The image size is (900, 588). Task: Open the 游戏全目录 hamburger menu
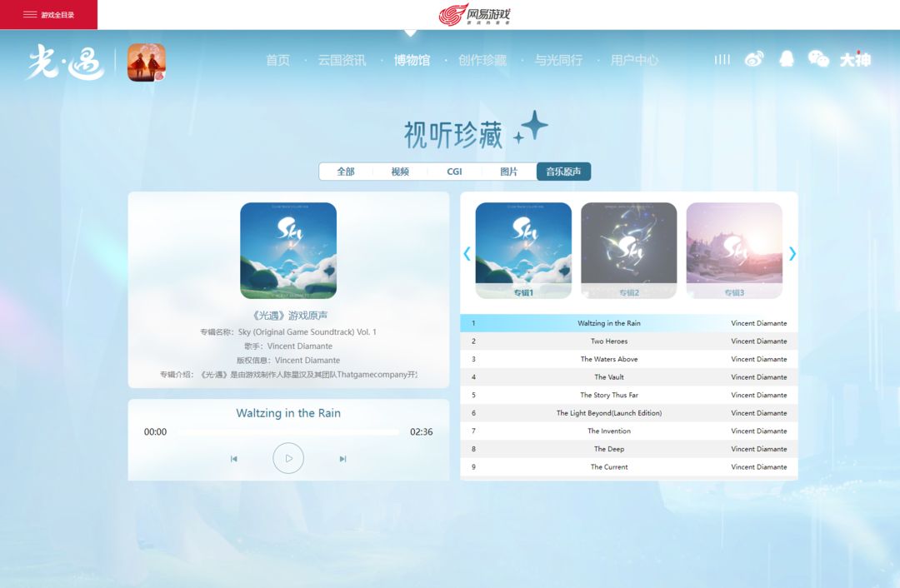[49, 14]
